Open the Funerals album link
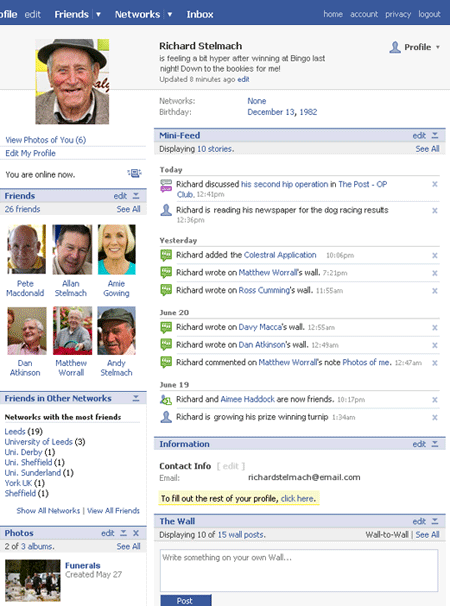The width and height of the screenshot is (450, 606). pos(82,565)
